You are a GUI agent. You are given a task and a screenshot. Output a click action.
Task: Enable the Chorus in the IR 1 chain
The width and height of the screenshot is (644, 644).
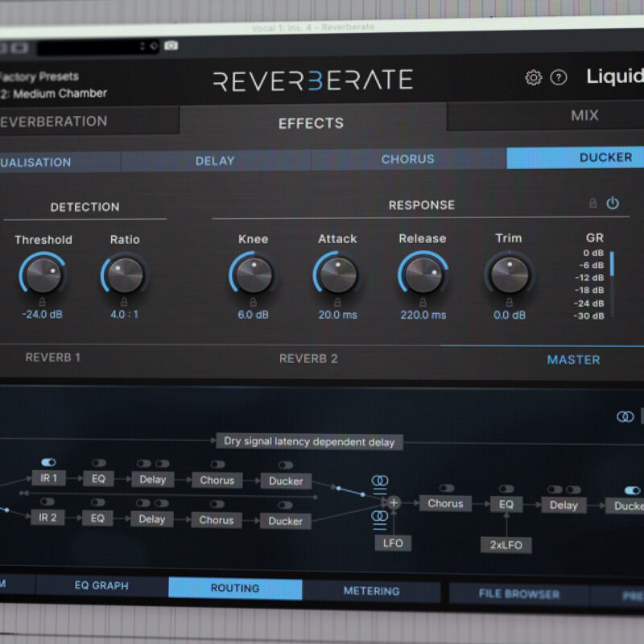point(217,464)
